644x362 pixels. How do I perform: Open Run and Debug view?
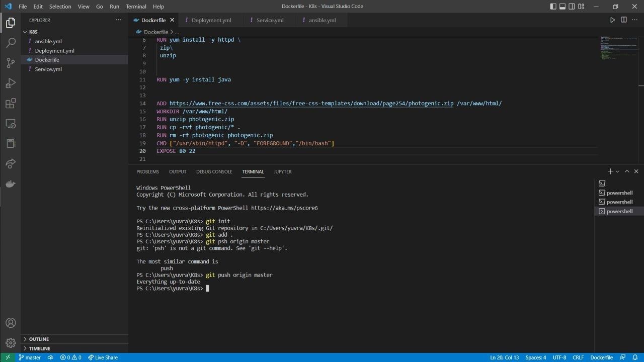pos(11,83)
